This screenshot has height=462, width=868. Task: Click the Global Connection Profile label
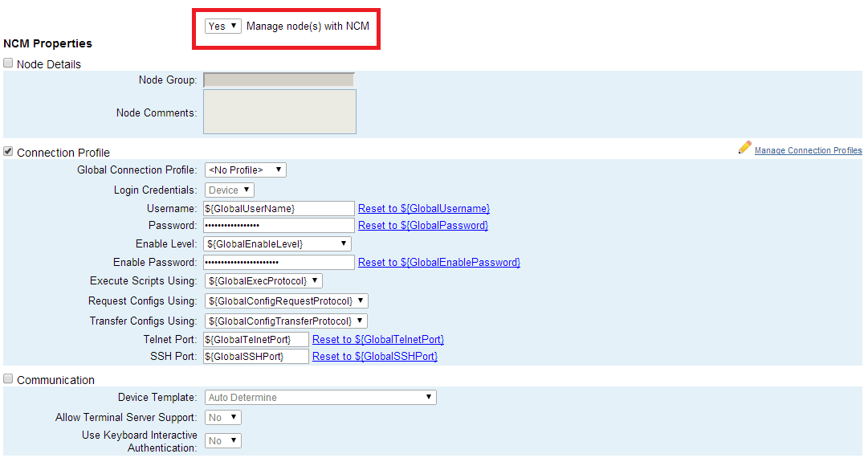[137, 170]
